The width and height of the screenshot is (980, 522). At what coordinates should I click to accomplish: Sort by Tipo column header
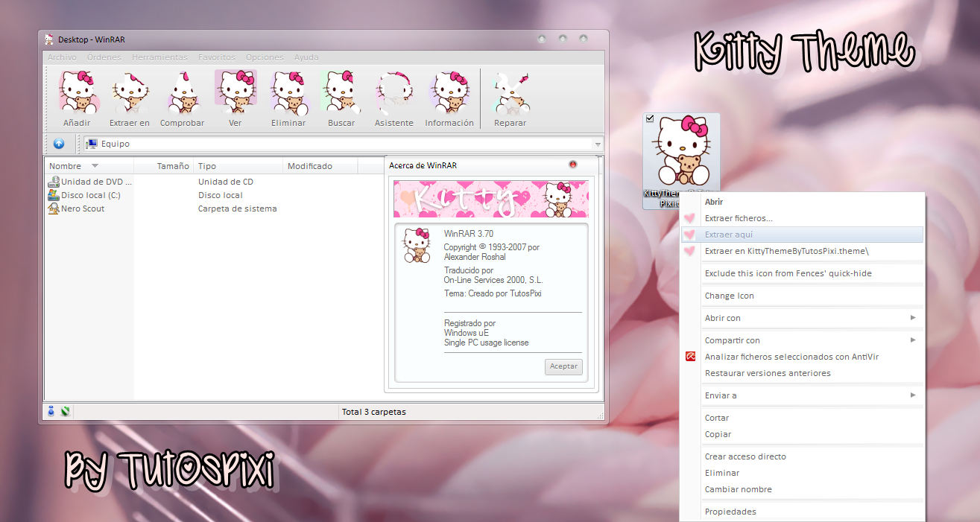coord(238,166)
